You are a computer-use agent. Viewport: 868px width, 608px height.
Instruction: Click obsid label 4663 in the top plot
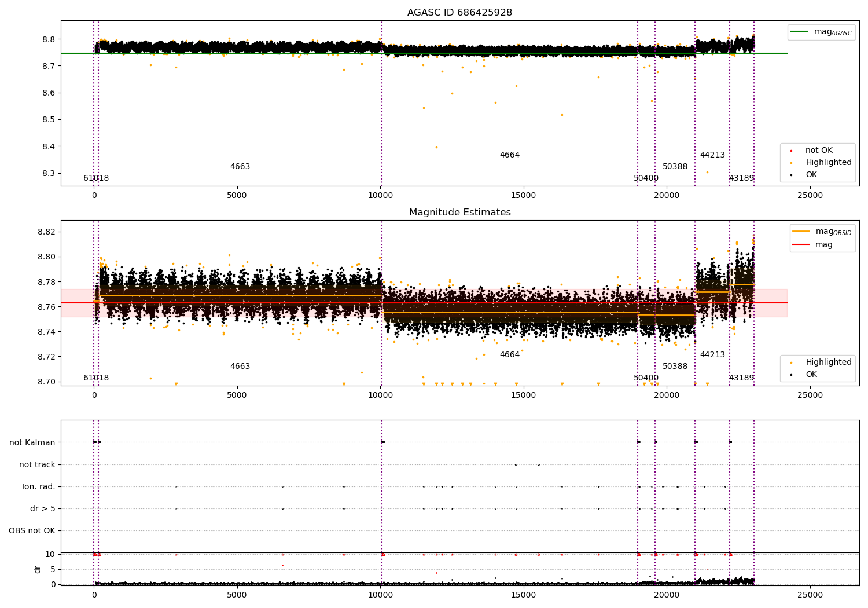(x=240, y=167)
